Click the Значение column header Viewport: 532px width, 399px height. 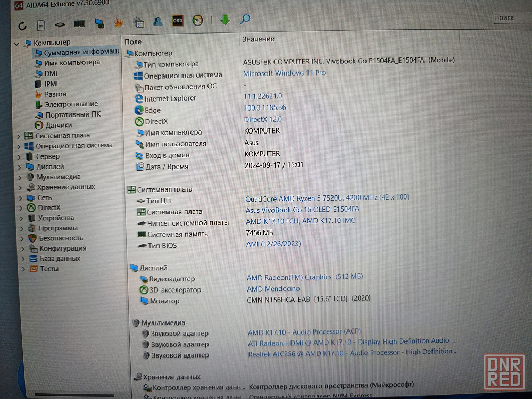[259, 39]
